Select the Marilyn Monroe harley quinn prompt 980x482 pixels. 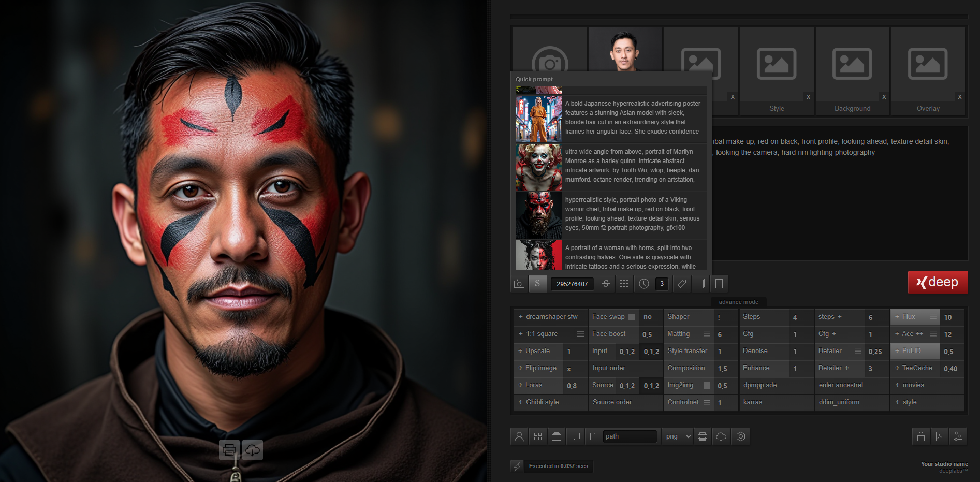point(611,167)
